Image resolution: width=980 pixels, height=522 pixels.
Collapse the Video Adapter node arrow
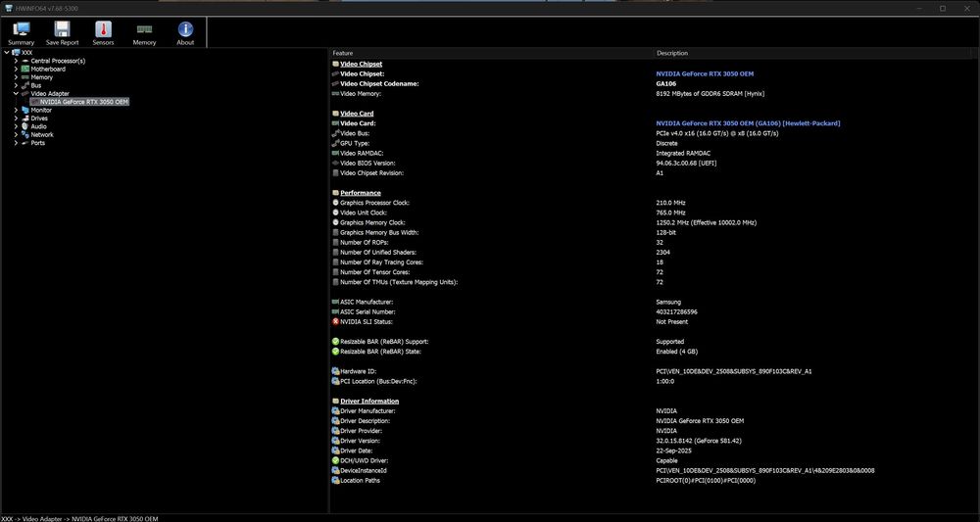click(16, 93)
